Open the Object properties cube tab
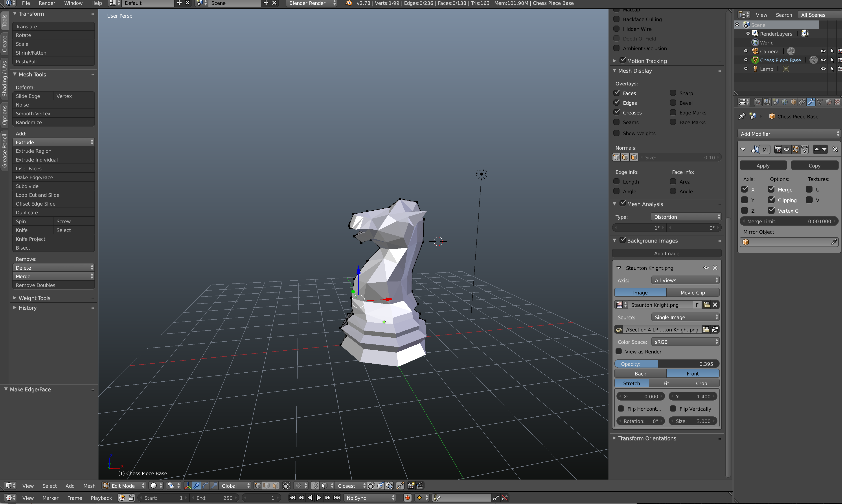The width and height of the screenshot is (842, 504). click(x=793, y=102)
